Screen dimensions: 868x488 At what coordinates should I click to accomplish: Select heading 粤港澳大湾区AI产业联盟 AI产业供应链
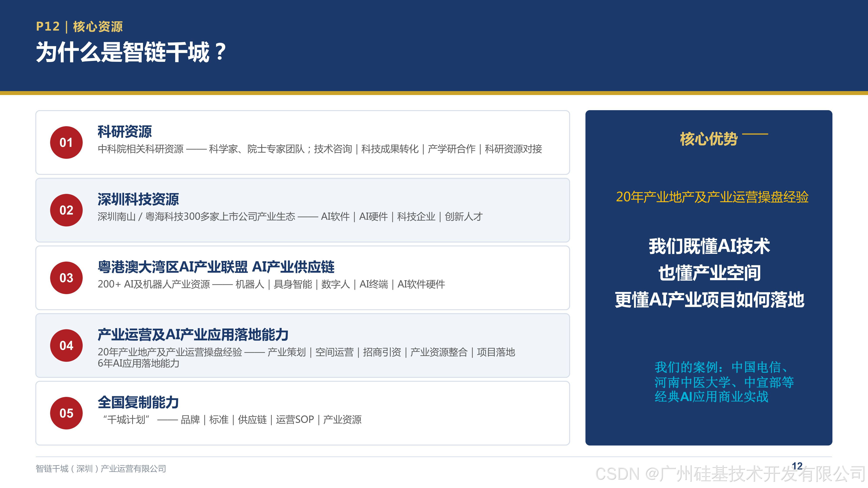coord(216,267)
